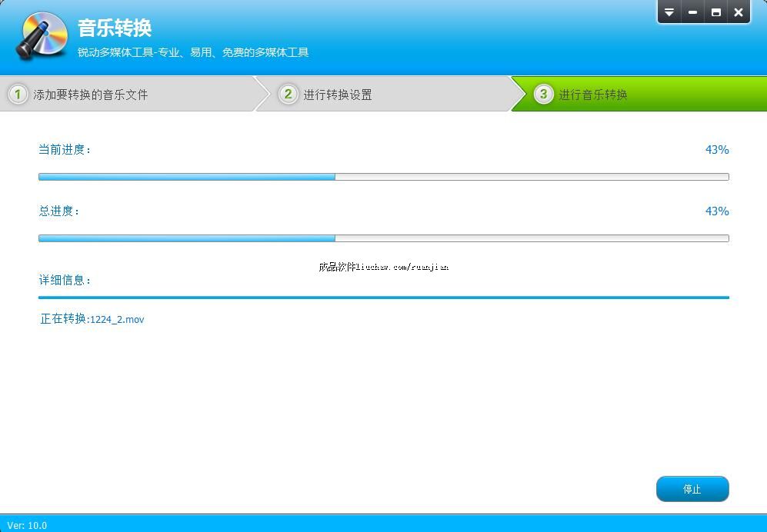
Task: Minimize the music converter window
Action: [692, 12]
